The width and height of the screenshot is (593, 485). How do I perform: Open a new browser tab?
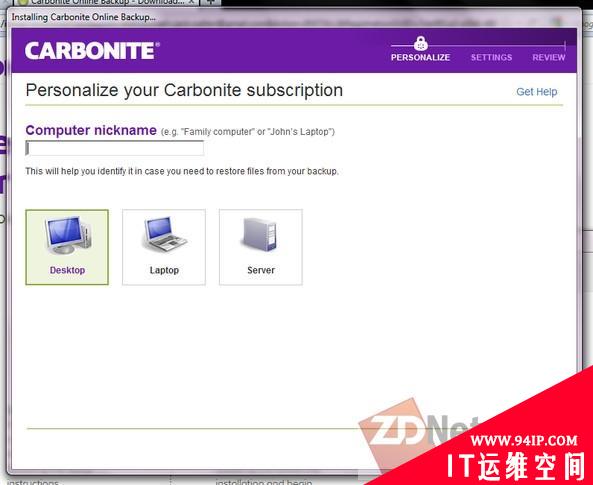pyautogui.click(x=212, y=2)
